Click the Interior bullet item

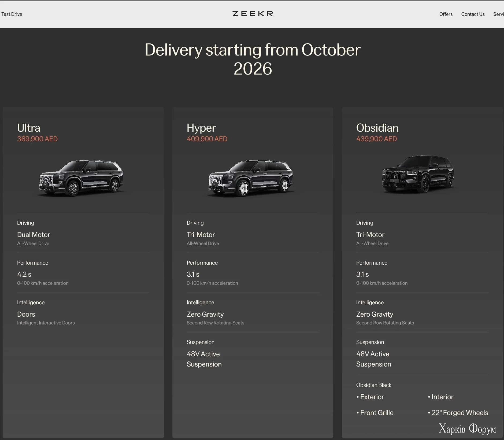[x=441, y=397]
